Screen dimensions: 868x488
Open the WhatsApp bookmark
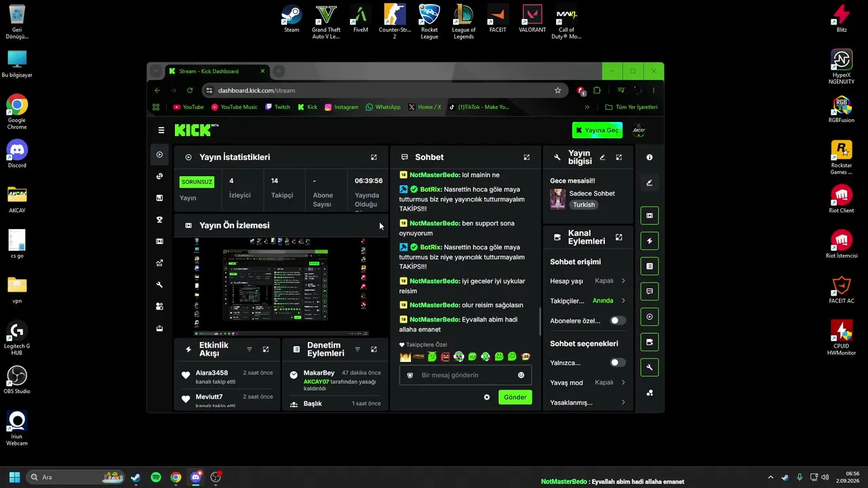click(383, 107)
